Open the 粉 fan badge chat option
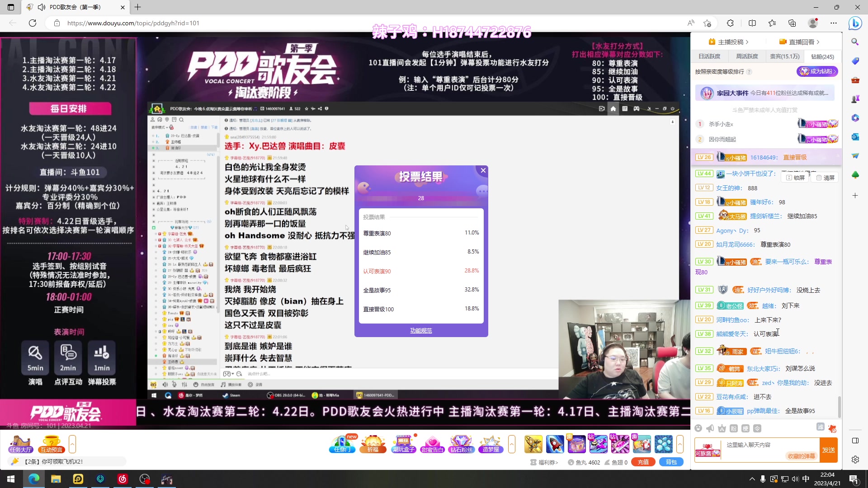Viewport: 868px width, 488px height. (734, 428)
